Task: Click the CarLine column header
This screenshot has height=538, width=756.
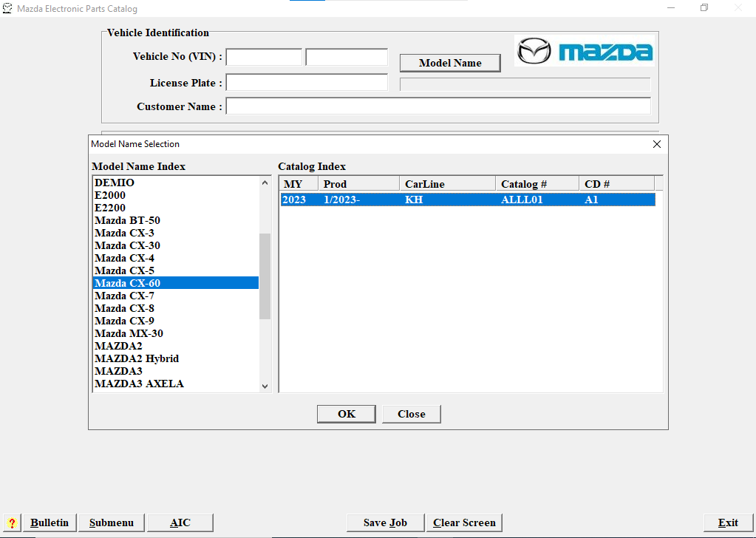Action: pos(447,184)
